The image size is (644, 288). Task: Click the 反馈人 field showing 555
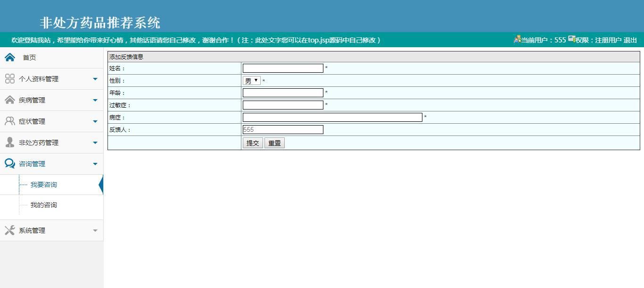click(283, 129)
